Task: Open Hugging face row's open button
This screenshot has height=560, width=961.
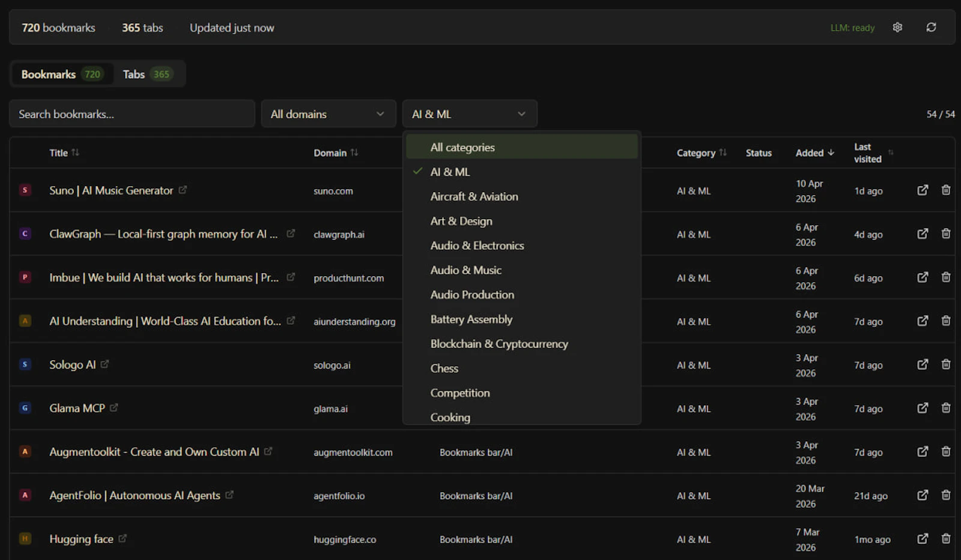Action: (x=923, y=539)
